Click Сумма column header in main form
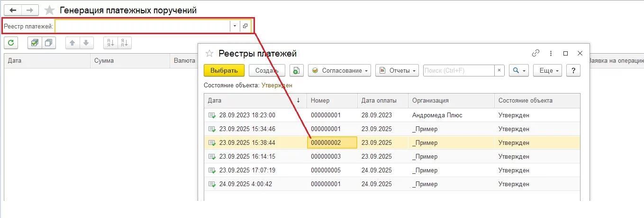The height and width of the screenshot is (218, 644). point(130,61)
